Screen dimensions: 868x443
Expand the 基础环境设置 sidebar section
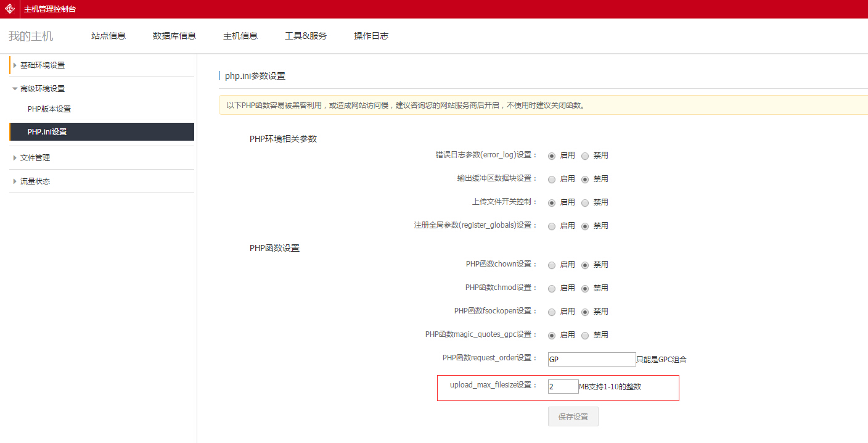click(42, 65)
